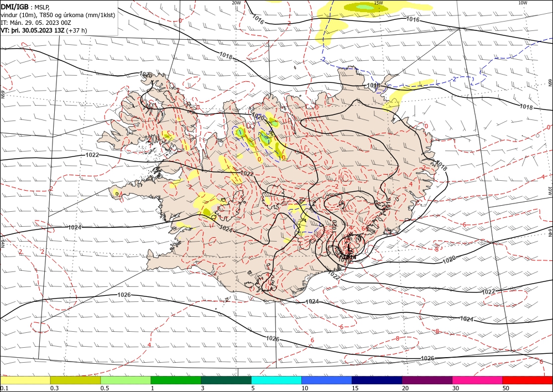This screenshot has width=553, height=392.
Task: Choose the blue 10–15 mm legend swatch
Action: pos(327,380)
